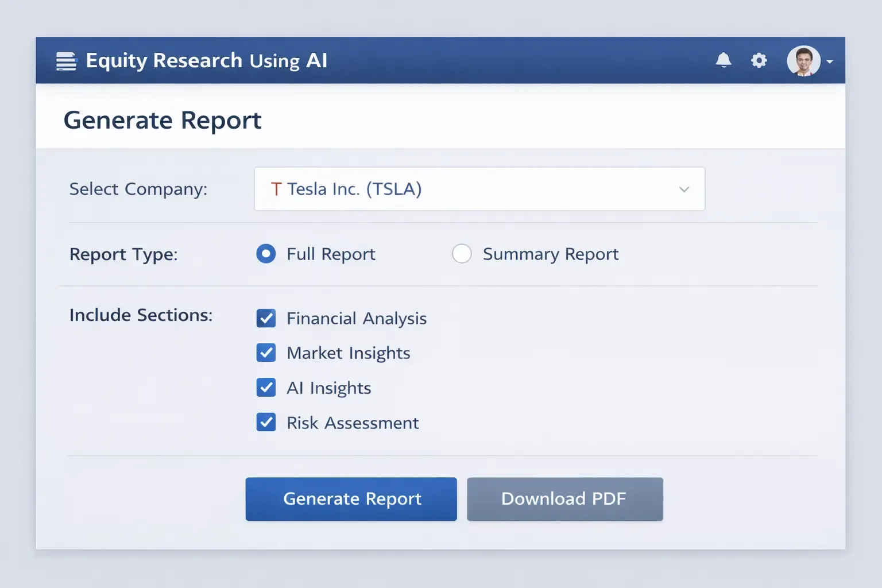
Task: Open the Select Company dropdown
Action: coord(479,189)
